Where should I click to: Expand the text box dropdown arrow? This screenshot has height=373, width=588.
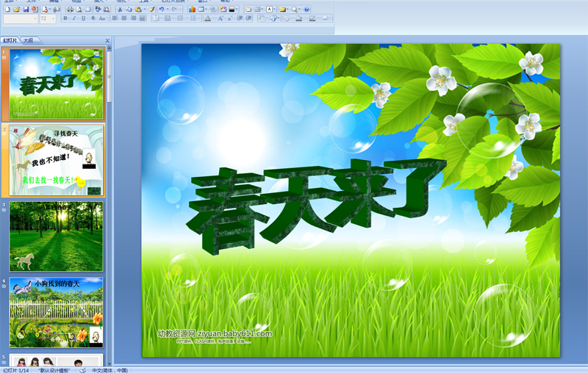point(274,10)
